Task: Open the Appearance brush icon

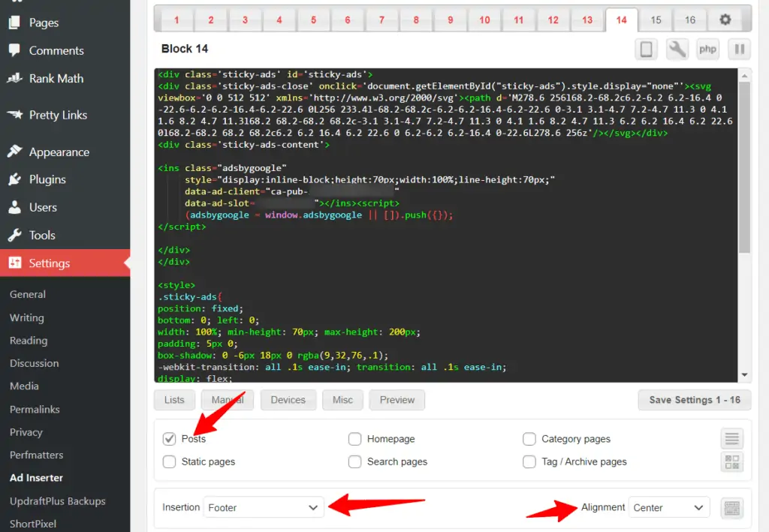Action: point(15,152)
